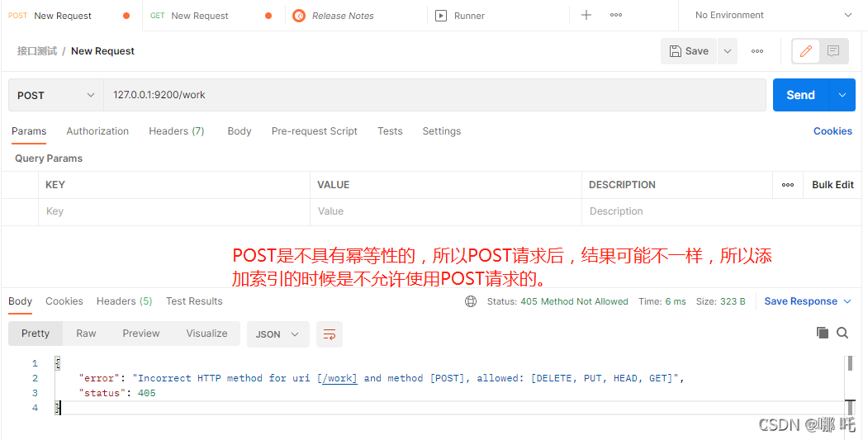Click the request URL field 127.0.0.1:9200/work

click(x=434, y=95)
